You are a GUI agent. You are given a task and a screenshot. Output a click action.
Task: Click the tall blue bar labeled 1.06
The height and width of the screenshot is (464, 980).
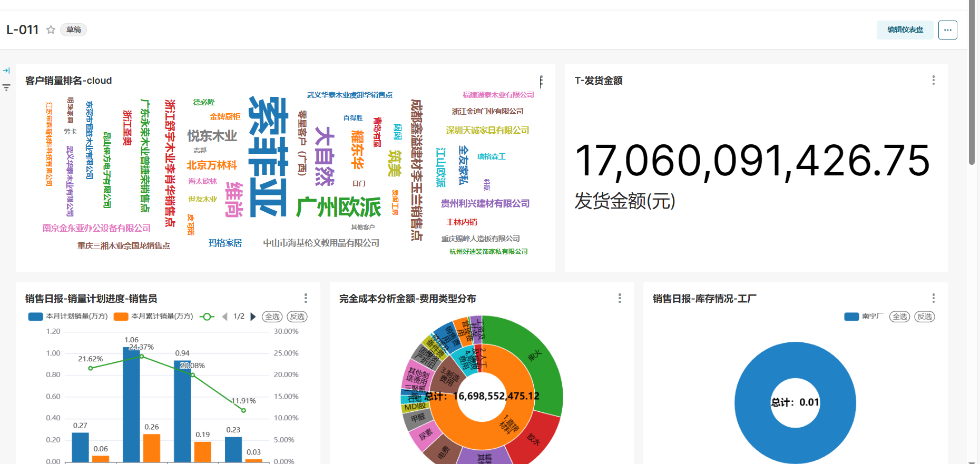[132, 404]
